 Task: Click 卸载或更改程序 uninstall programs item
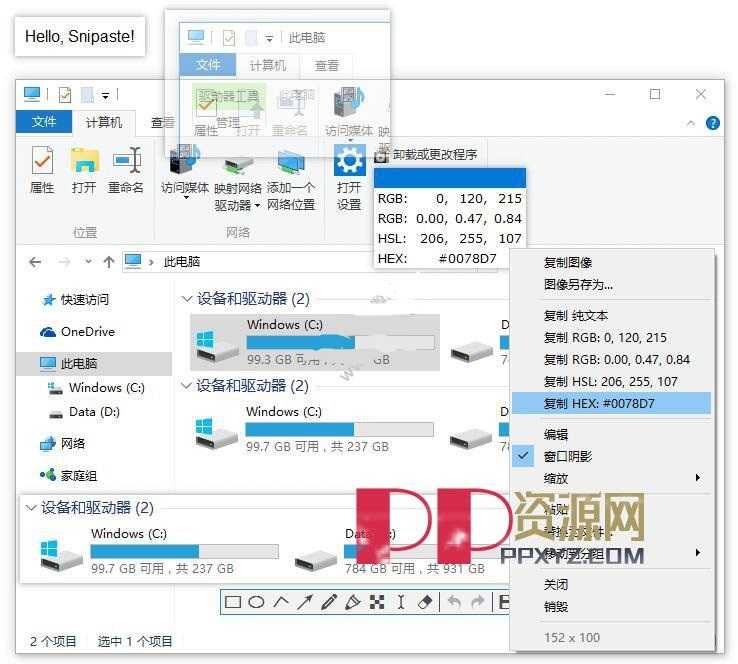pyautogui.click(x=426, y=154)
